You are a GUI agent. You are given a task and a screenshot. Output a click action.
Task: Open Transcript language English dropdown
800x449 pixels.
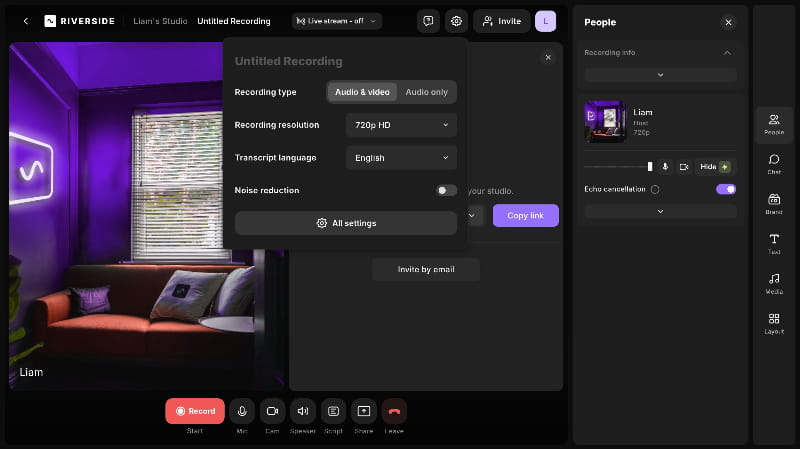[401, 158]
